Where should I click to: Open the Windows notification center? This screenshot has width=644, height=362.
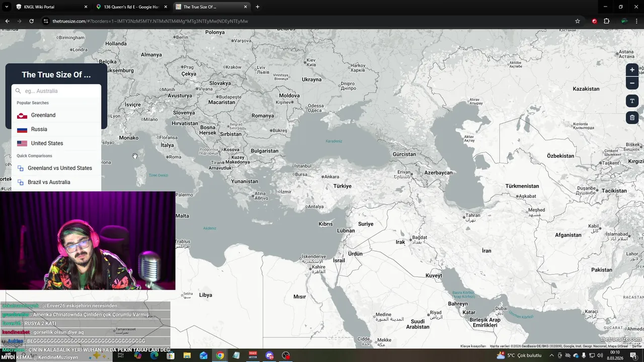click(633, 355)
